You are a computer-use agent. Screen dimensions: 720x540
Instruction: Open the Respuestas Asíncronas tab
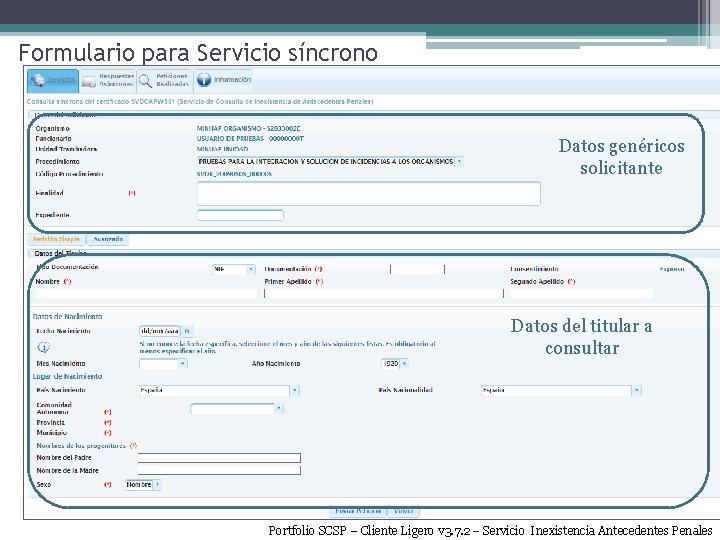tap(108, 80)
